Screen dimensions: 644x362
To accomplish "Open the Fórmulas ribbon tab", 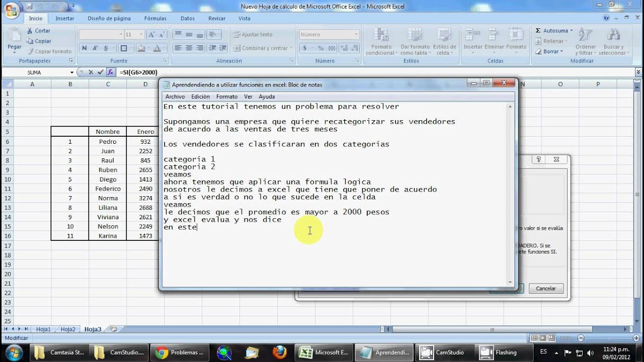I will pyautogui.click(x=155, y=18).
